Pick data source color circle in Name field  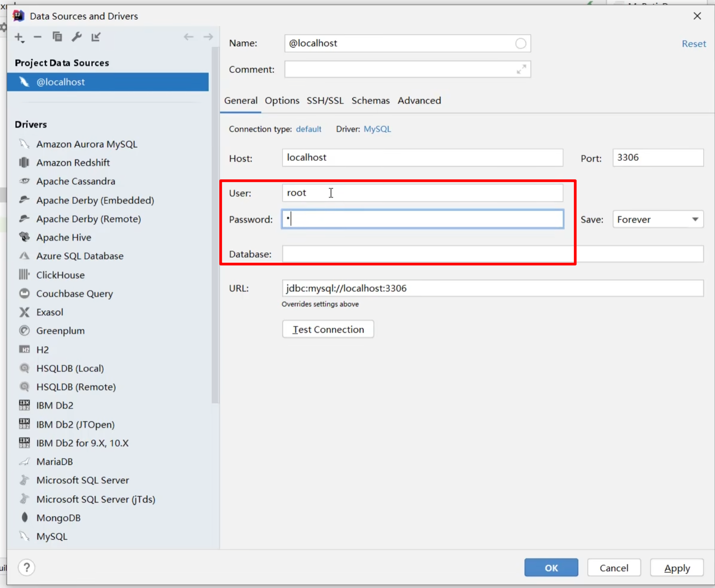click(x=520, y=43)
